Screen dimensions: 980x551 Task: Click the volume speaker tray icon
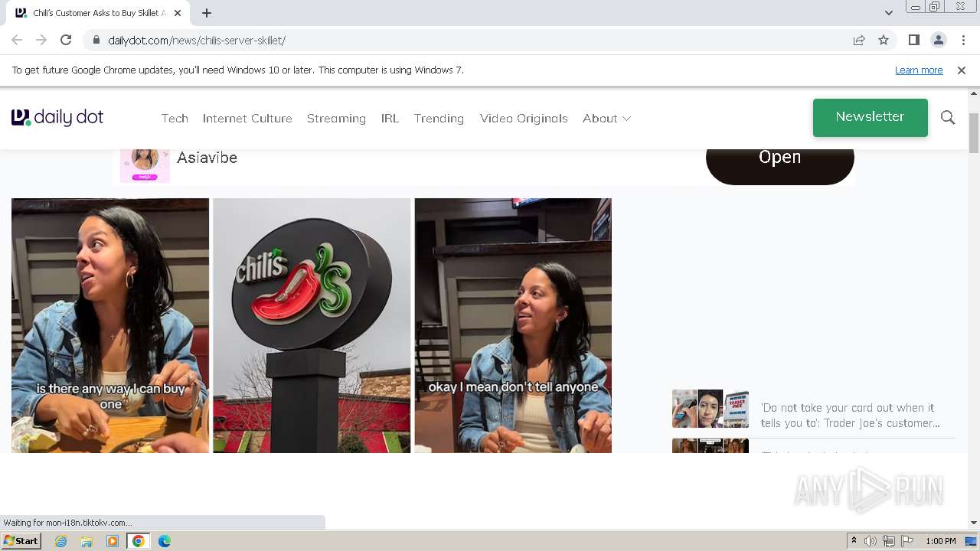(x=871, y=541)
